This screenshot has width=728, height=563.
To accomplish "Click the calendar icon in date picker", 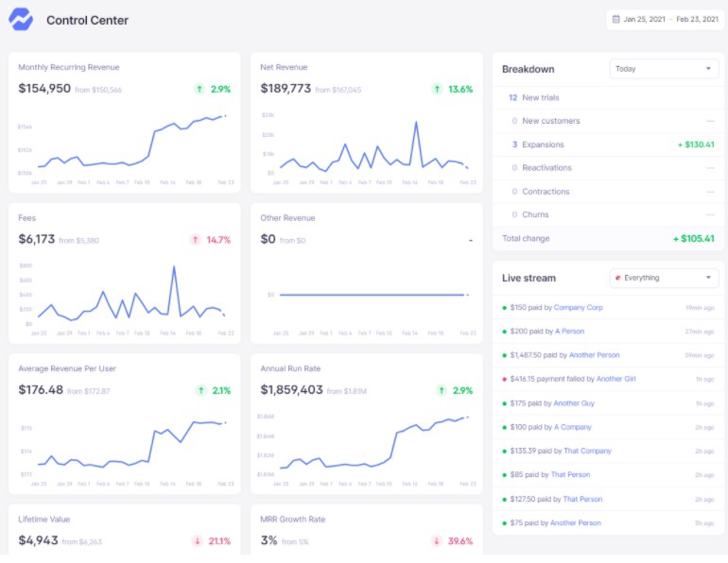I will pyautogui.click(x=615, y=19).
